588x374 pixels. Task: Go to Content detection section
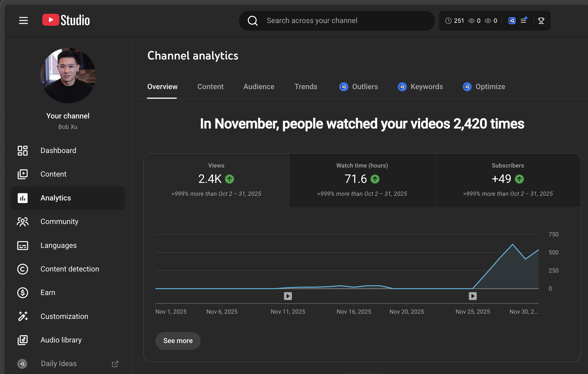[69, 269]
